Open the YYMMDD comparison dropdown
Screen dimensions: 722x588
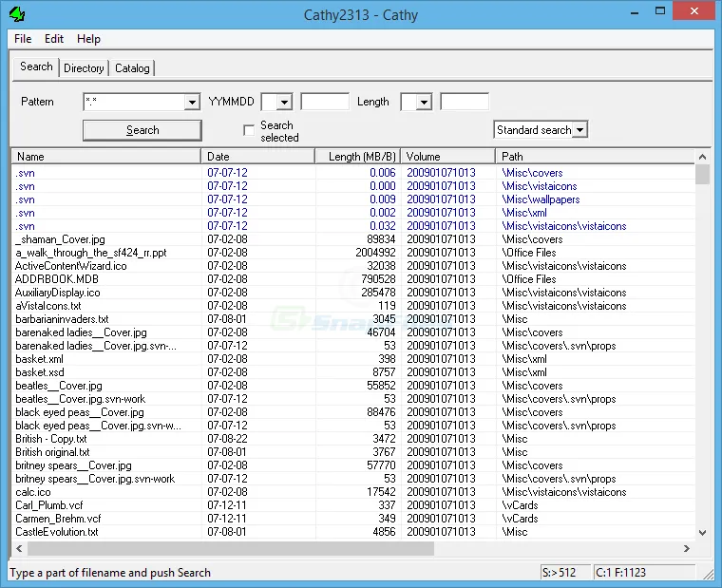tap(284, 102)
